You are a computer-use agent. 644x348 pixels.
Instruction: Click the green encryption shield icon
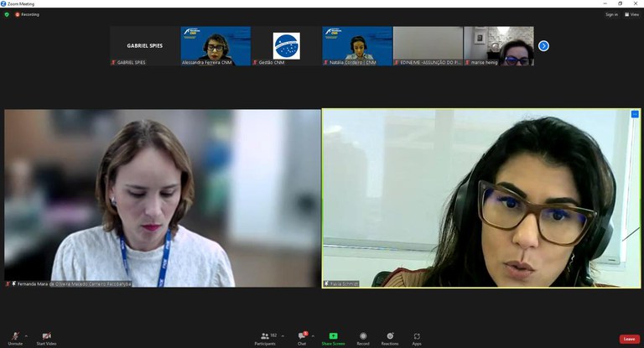(7, 14)
